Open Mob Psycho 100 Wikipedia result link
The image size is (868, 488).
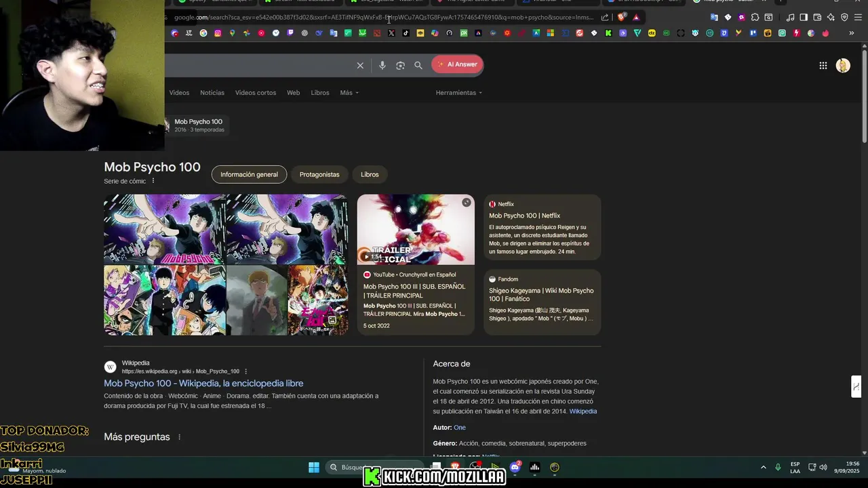[x=203, y=384]
